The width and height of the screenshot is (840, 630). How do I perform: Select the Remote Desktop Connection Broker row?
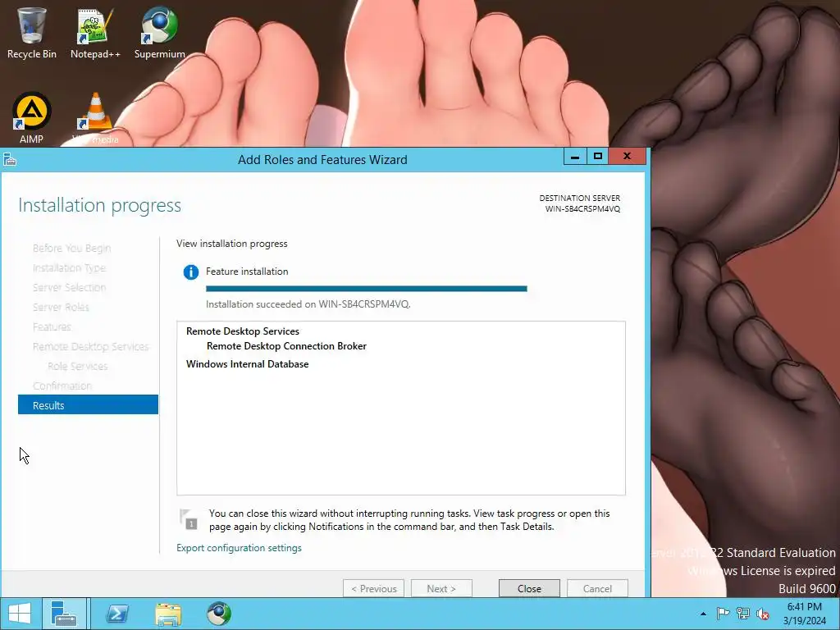[x=286, y=346]
